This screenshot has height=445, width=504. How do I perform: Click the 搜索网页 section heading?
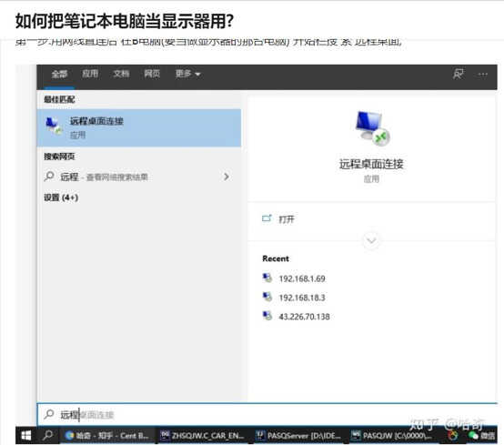59,157
